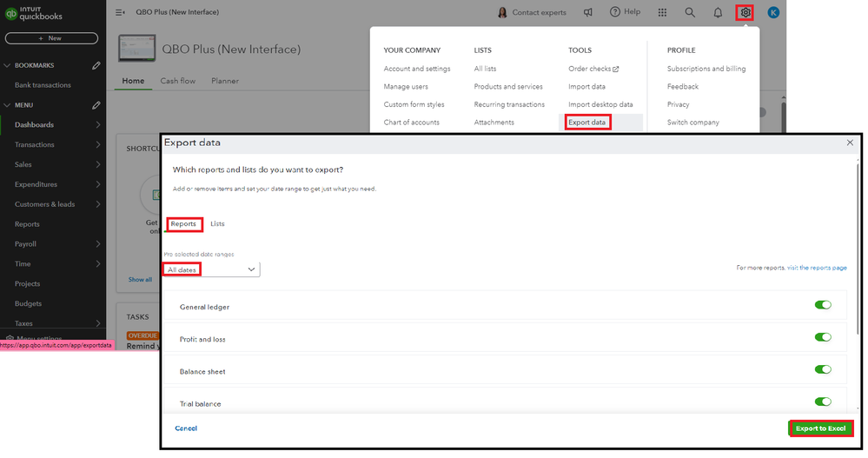Image resolution: width=868 pixels, height=458 pixels.
Task: Expand the Payroll menu chevron
Action: 97,244
